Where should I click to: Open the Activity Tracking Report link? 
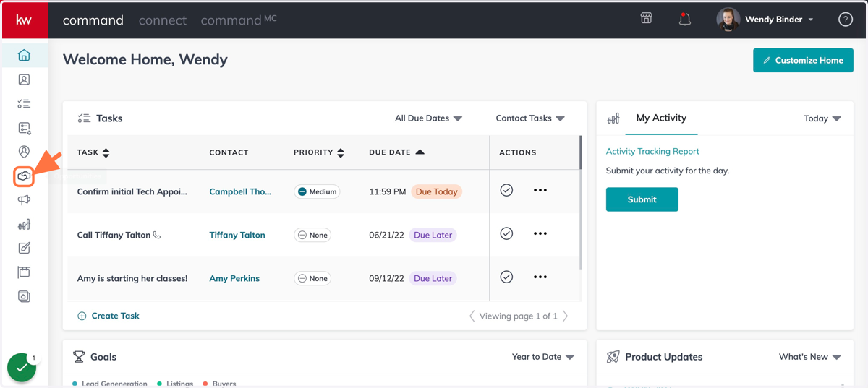(x=652, y=151)
